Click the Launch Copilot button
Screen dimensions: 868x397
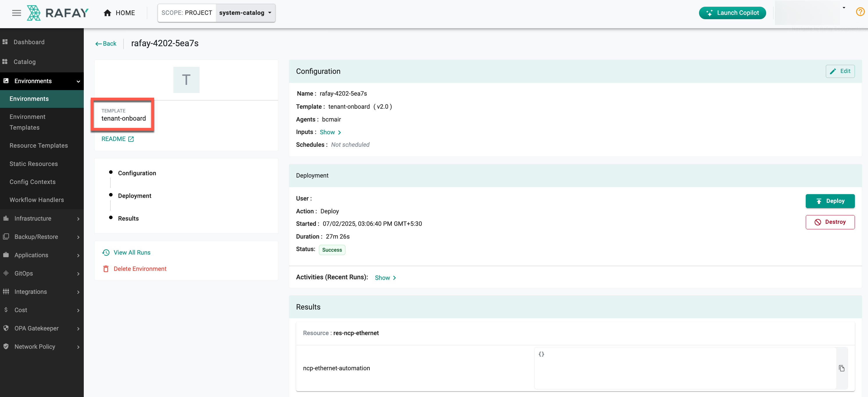[x=732, y=13]
